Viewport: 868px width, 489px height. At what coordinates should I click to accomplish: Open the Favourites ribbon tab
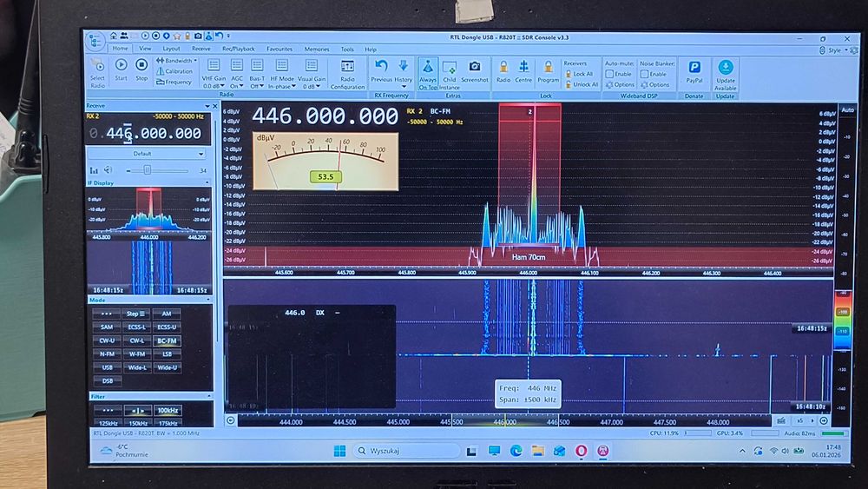(x=279, y=49)
